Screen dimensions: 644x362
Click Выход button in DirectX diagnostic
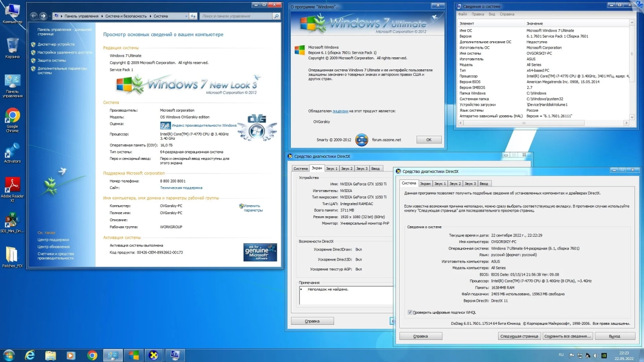614,336
